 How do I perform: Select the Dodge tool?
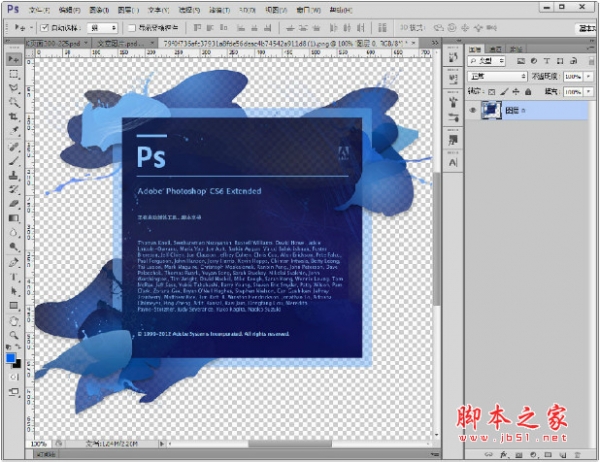(x=14, y=247)
